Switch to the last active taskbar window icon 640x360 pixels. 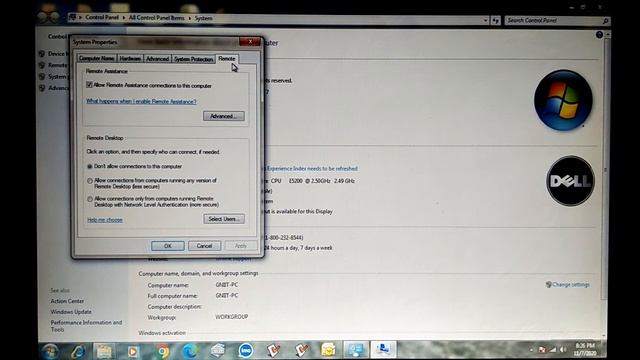click(383, 349)
